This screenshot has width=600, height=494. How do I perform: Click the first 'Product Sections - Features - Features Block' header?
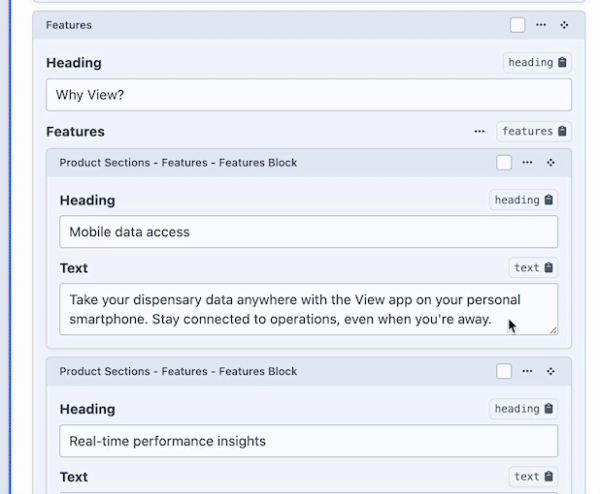[178, 162]
